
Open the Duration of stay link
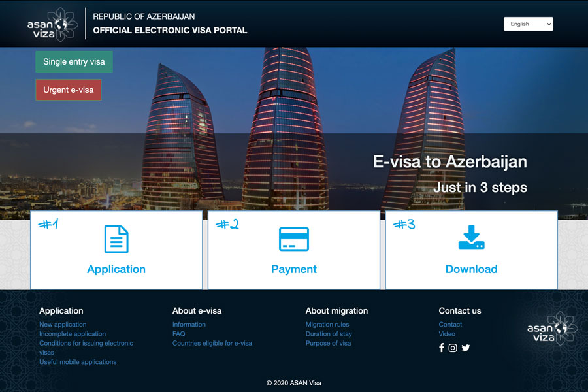[x=329, y=334]
